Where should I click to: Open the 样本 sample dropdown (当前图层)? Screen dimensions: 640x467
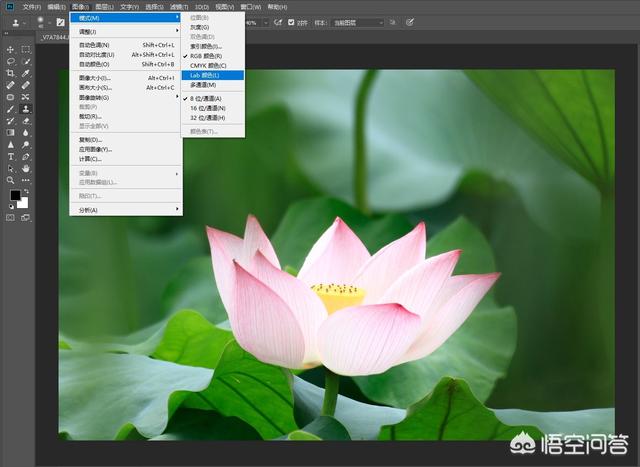click(358, 22)
